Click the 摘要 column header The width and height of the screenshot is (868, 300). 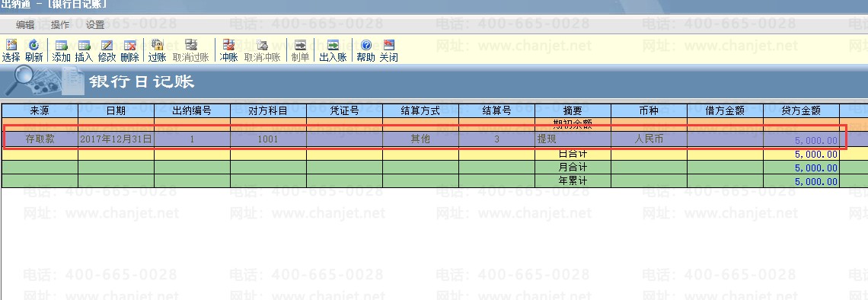pyautogui.click(x=573, y=110)
